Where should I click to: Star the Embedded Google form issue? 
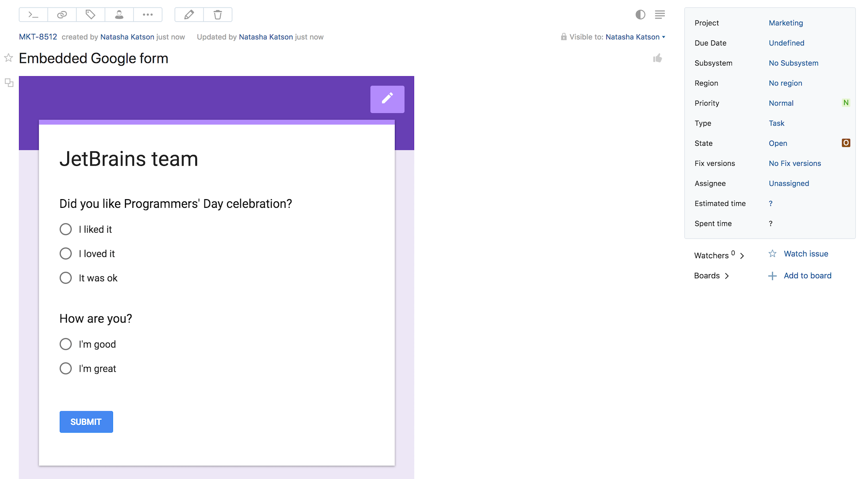click(8, 58)
